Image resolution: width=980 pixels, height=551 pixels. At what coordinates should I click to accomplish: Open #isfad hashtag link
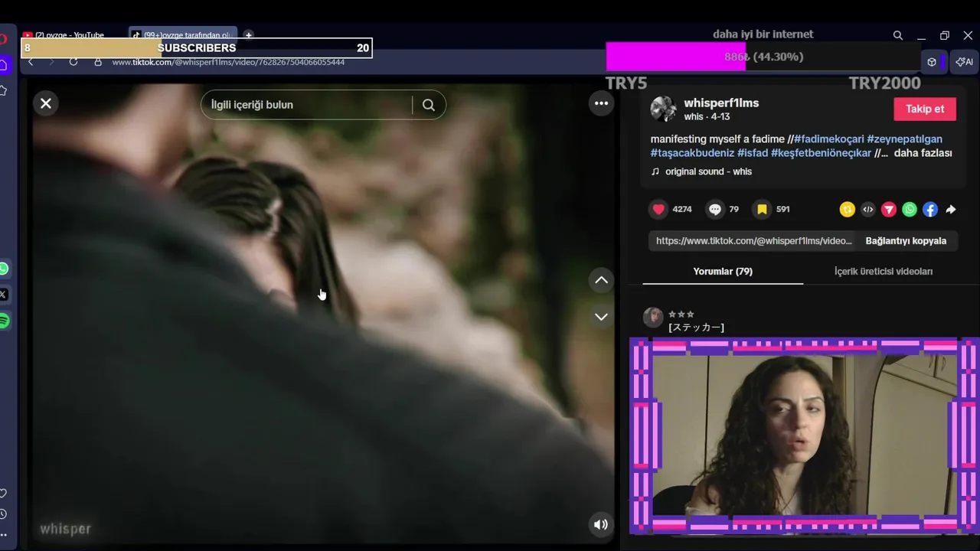[x=753, y=153]
